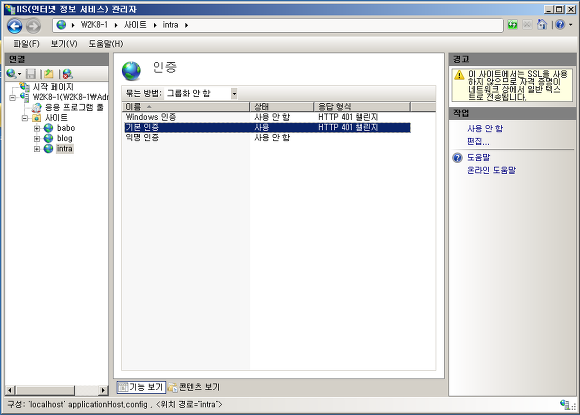Click the grayed Forward arrow button

33,26
